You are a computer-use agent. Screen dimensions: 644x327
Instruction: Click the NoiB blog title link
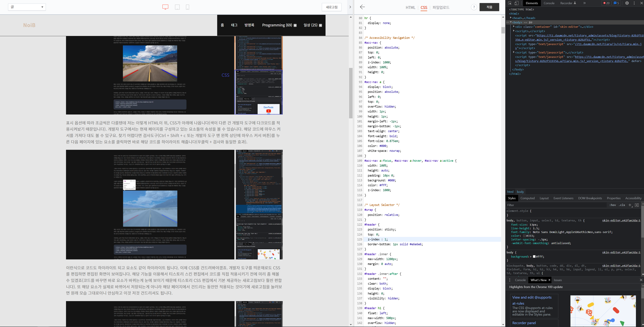[29, 25]
